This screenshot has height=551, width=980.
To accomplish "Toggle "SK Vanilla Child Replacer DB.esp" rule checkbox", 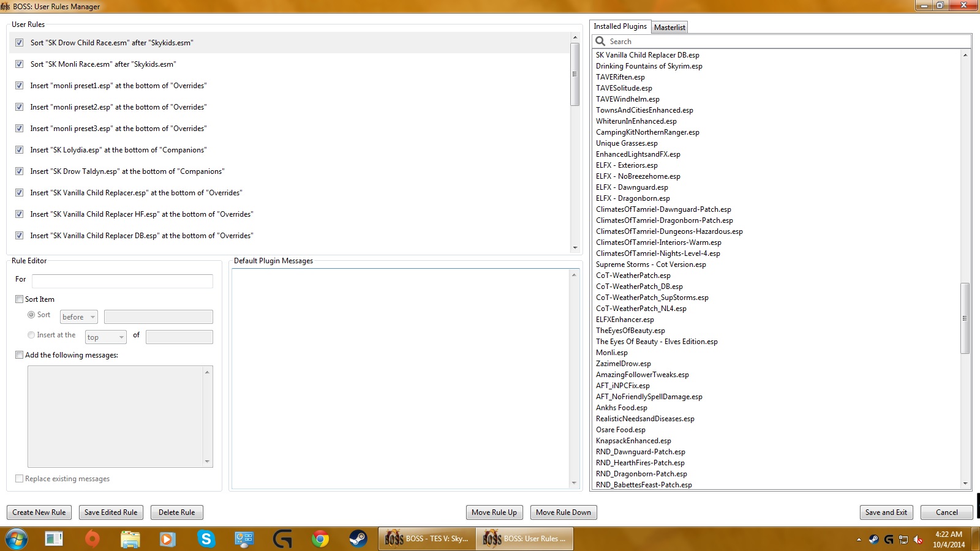I will 20,236.
